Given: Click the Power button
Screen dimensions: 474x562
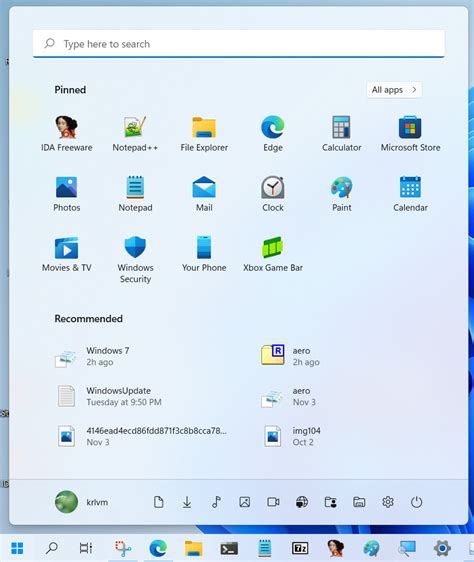Looking at the screenshot, I should click(x=416, y=502).
